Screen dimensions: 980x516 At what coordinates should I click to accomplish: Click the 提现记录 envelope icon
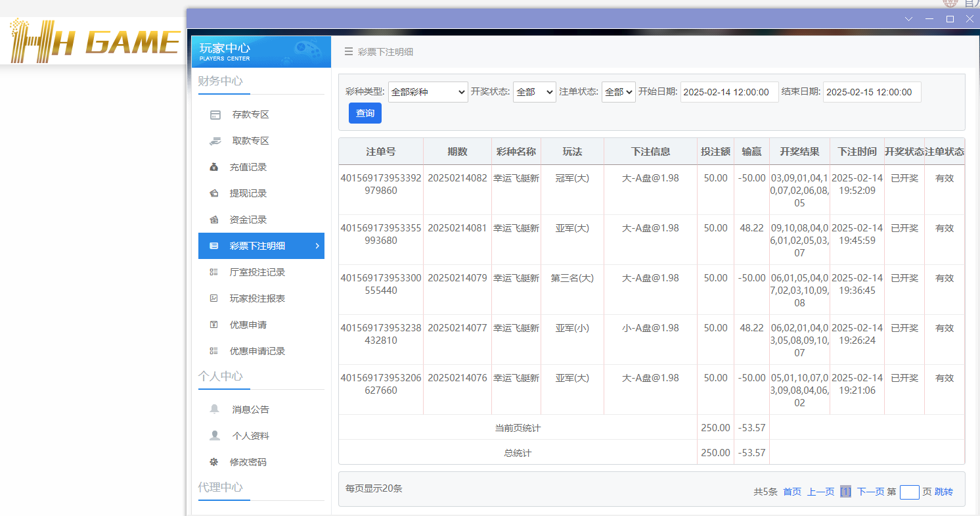pyautogui.click(x=215, y=193)
